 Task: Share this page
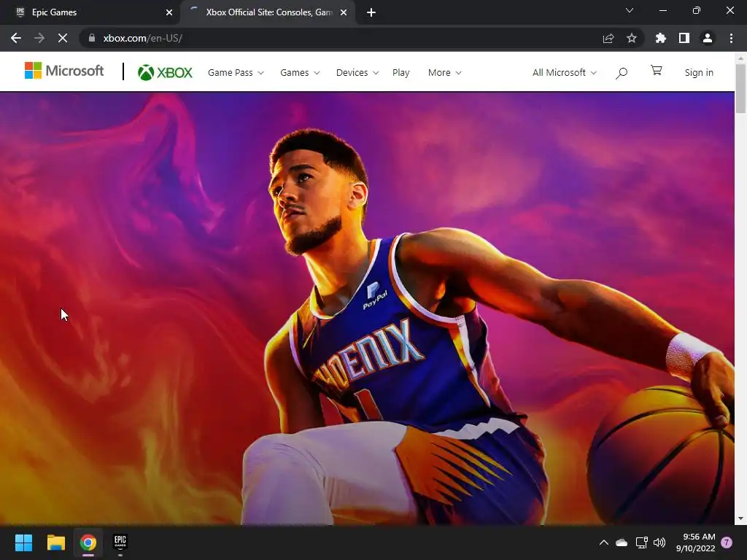click(608, 38)
